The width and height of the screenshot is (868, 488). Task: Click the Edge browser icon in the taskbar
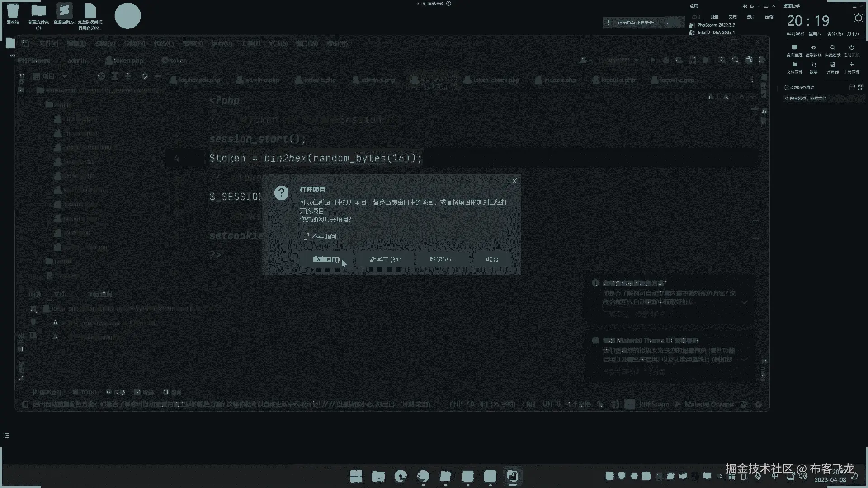pyautogui.click(x=401, y=476)
